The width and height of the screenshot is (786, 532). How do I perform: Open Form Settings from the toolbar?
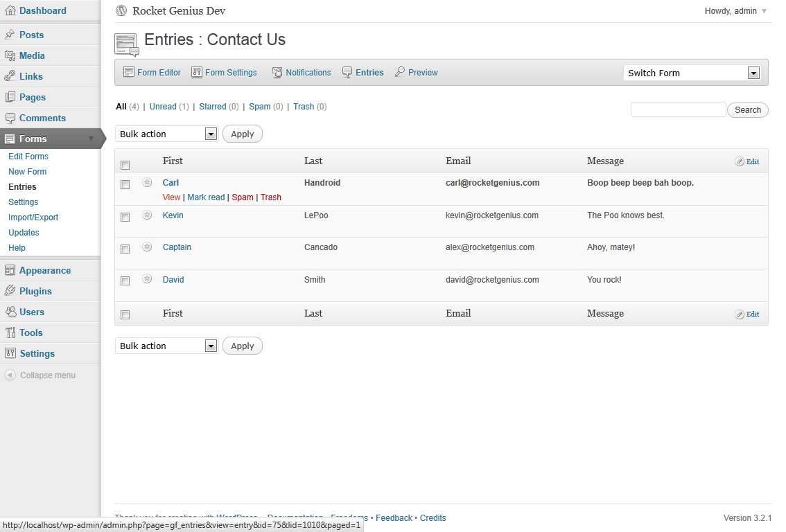click(224, 72)
